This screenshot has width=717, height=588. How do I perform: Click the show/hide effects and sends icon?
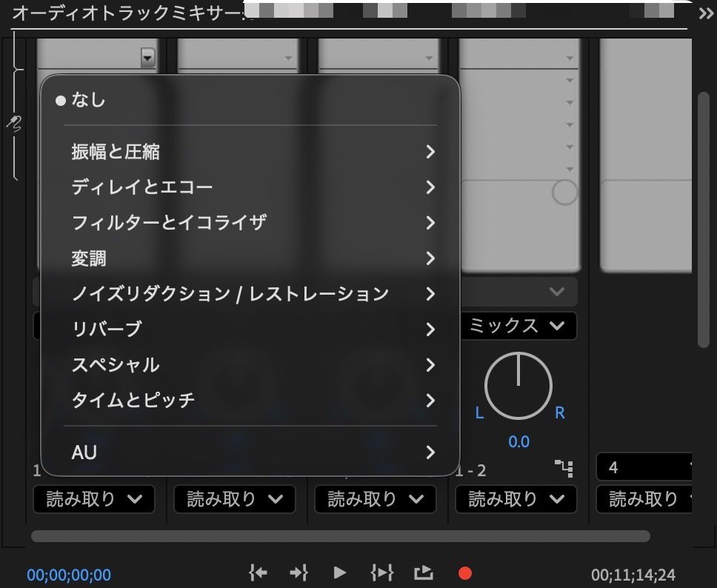(14, 124)
